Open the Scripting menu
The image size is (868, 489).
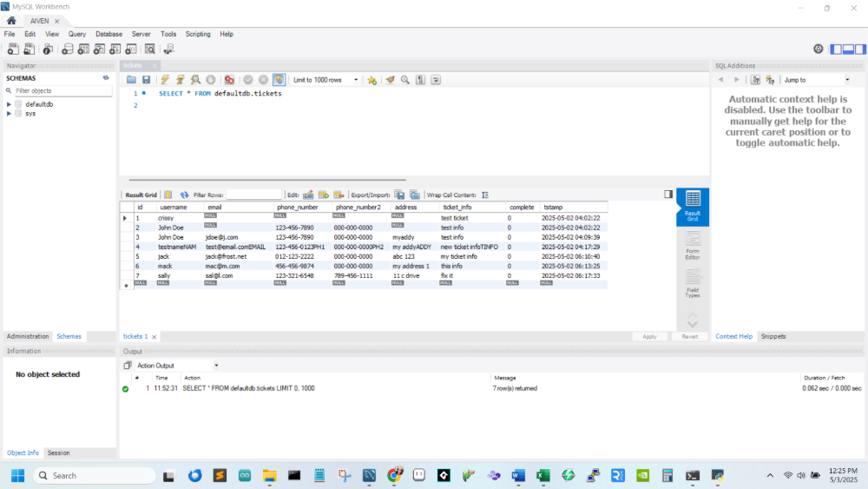click(x=198, y=34)
